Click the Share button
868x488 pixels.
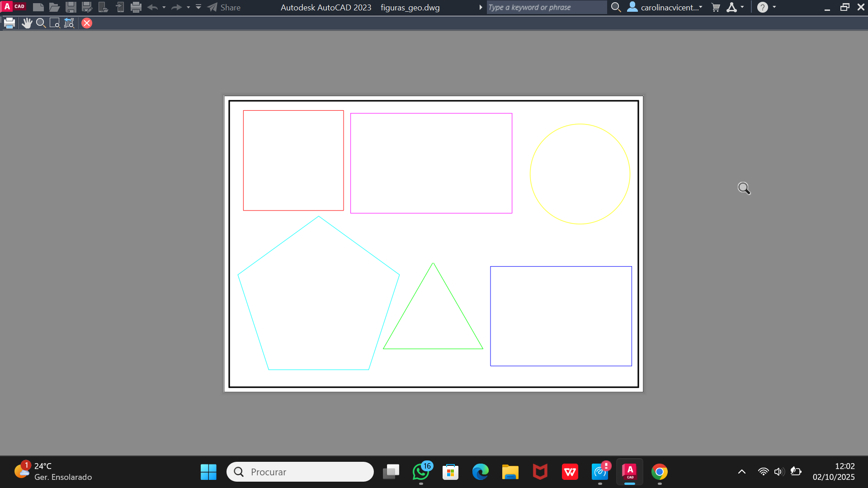click(x=224, y=7)
